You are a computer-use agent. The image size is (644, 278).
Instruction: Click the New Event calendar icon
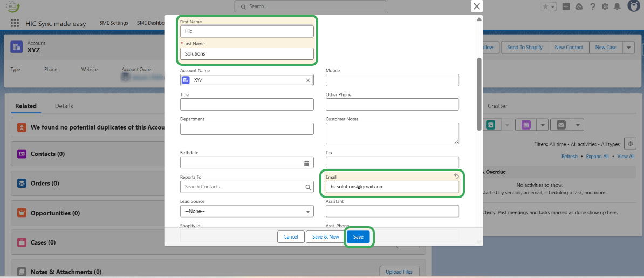[525, 125]
